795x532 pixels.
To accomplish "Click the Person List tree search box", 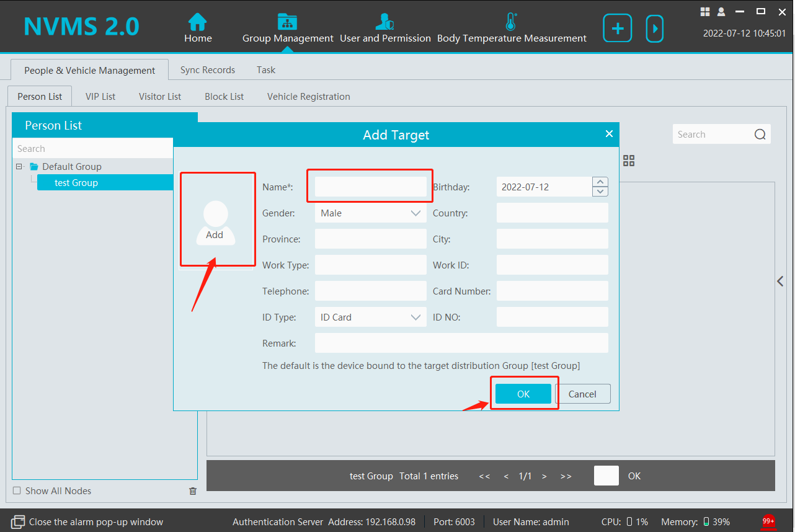I will (92, 148).
